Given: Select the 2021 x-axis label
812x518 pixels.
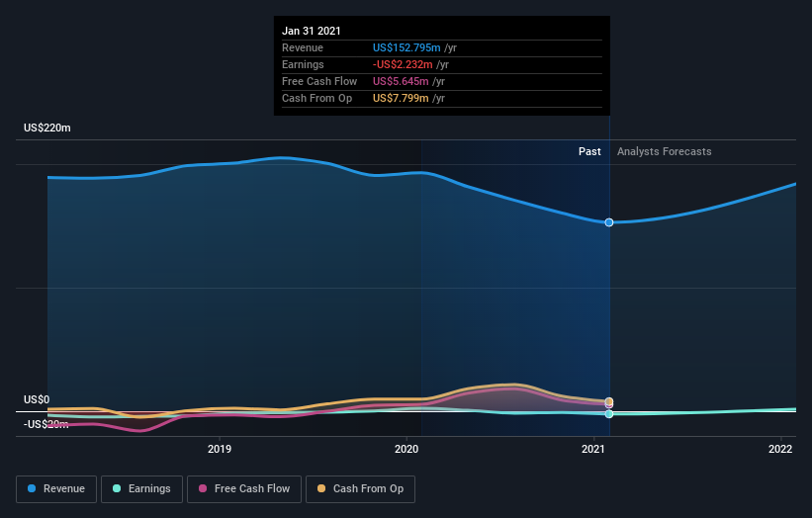Looking at the screenshot, I should [x=593, y=449].
